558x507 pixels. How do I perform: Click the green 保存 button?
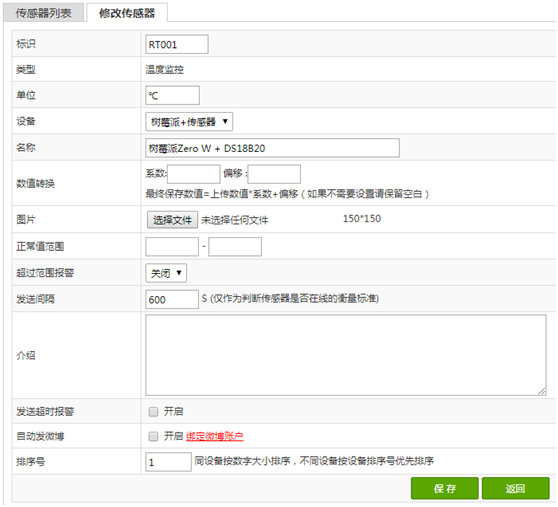pos(444,488)
